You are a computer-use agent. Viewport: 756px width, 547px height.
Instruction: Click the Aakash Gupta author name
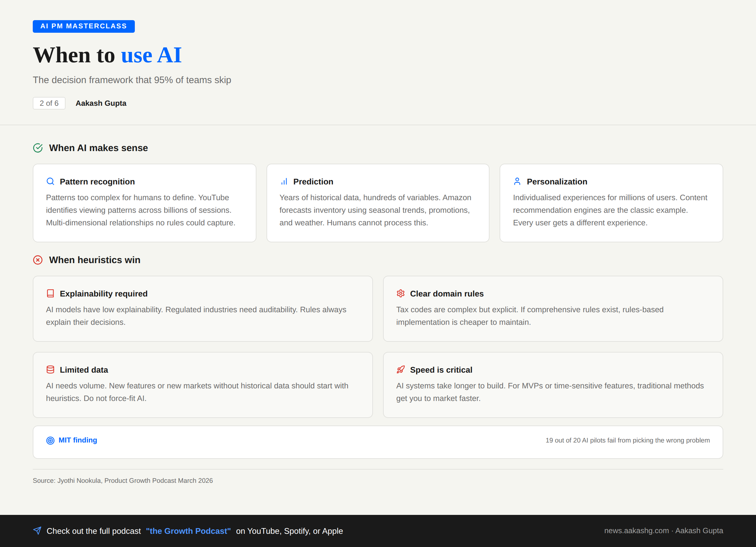point(101,103)
